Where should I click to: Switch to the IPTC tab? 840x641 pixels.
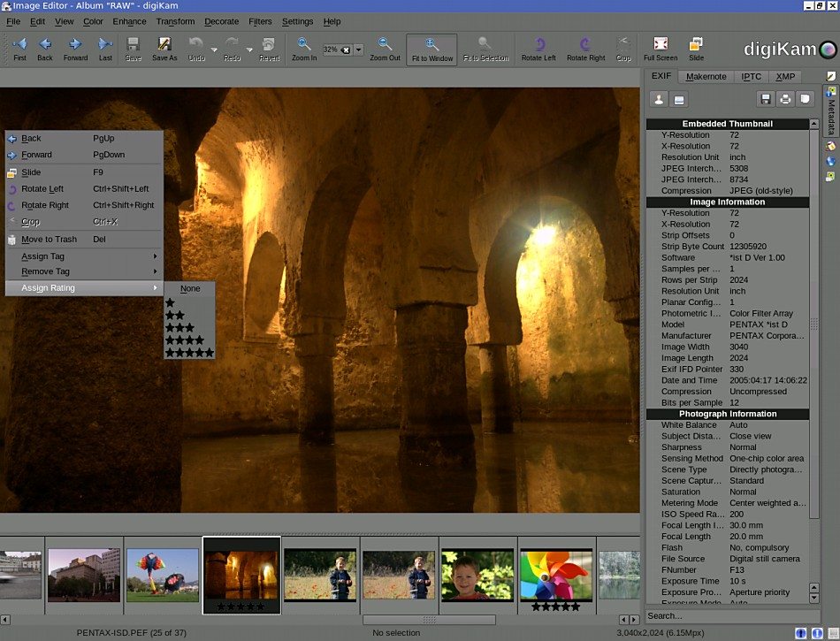[751, 77]
